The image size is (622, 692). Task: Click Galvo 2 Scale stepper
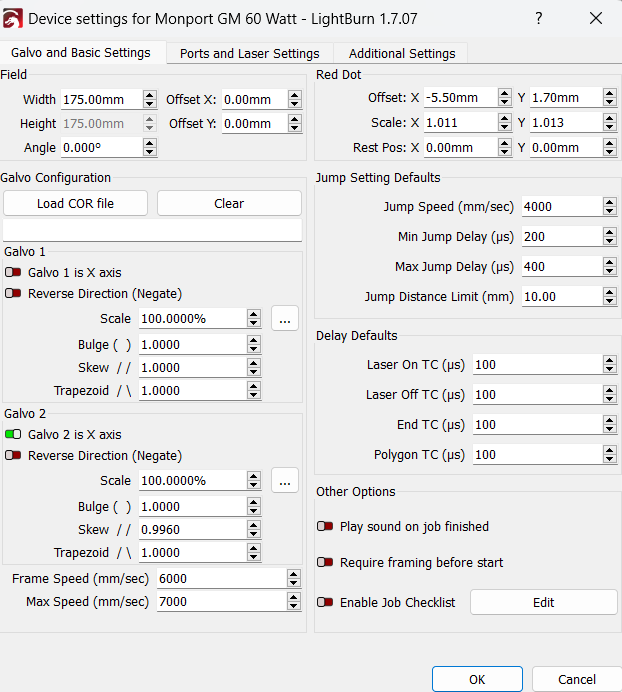click(x=254, y=480)
